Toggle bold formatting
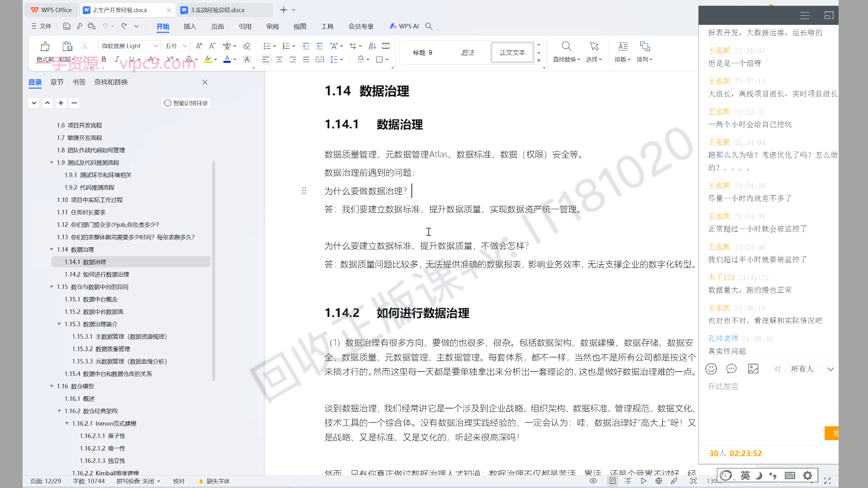This screenshot has width=868, height=488. (104, 59)
